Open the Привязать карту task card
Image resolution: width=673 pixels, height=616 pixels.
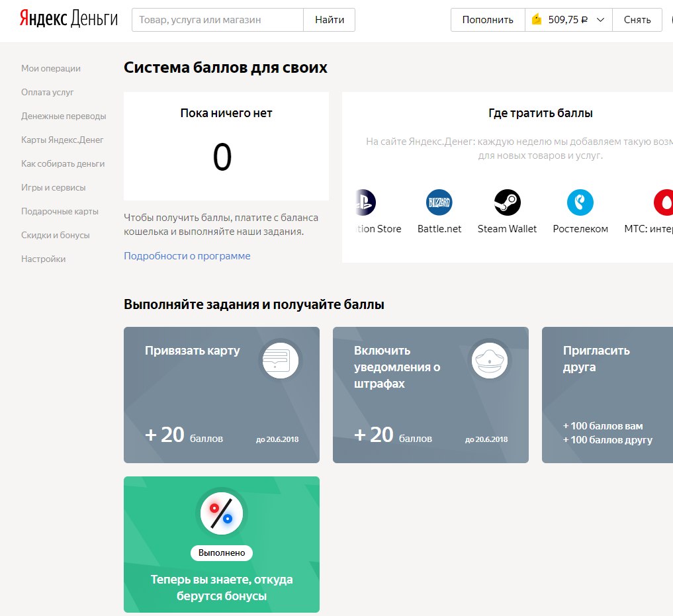(222, 395)
